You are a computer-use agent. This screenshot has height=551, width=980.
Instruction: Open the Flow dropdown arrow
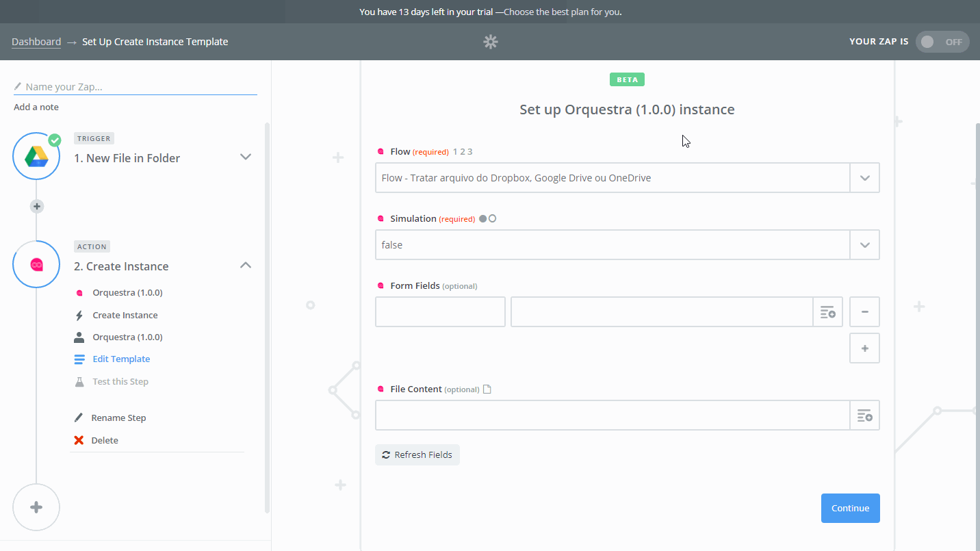[864, 178]
